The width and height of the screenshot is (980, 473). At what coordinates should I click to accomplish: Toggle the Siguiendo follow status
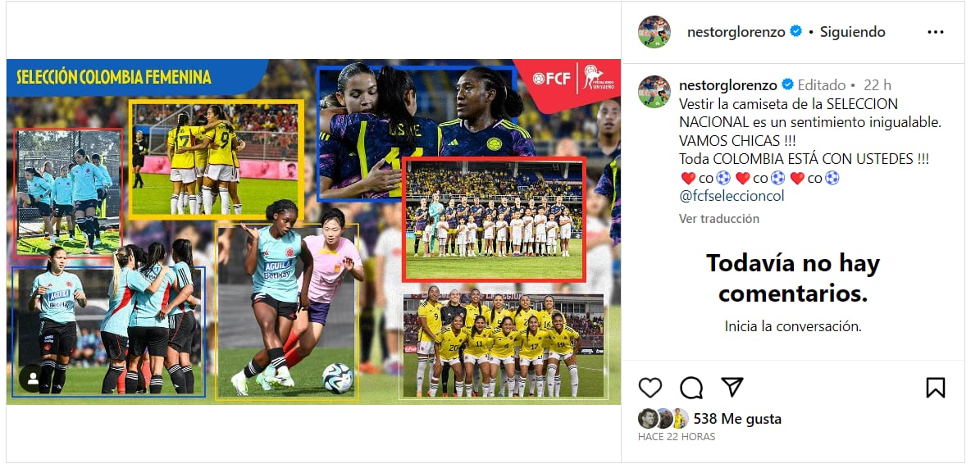(851, 32)
